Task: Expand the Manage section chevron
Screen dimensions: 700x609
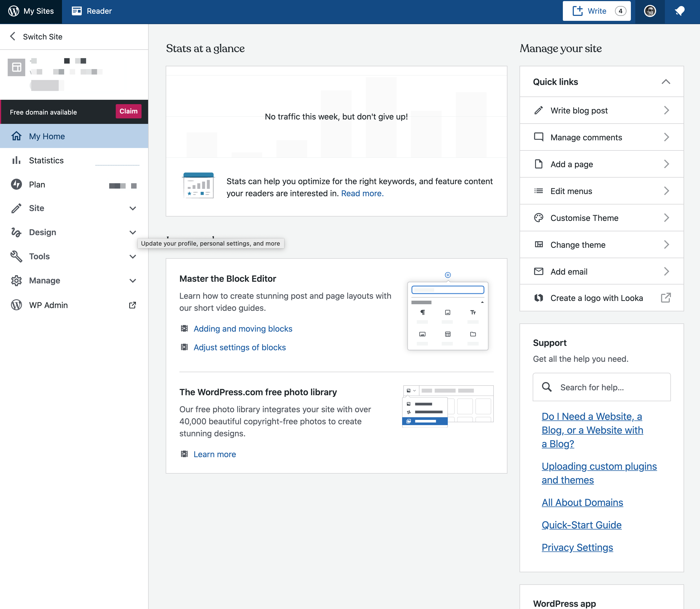Action: (133, 280)
